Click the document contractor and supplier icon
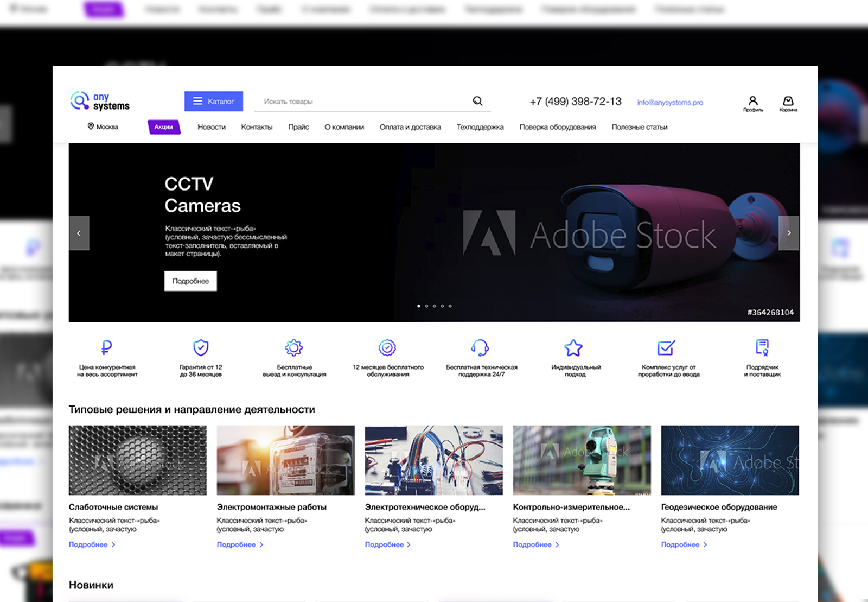 (762, 347)
